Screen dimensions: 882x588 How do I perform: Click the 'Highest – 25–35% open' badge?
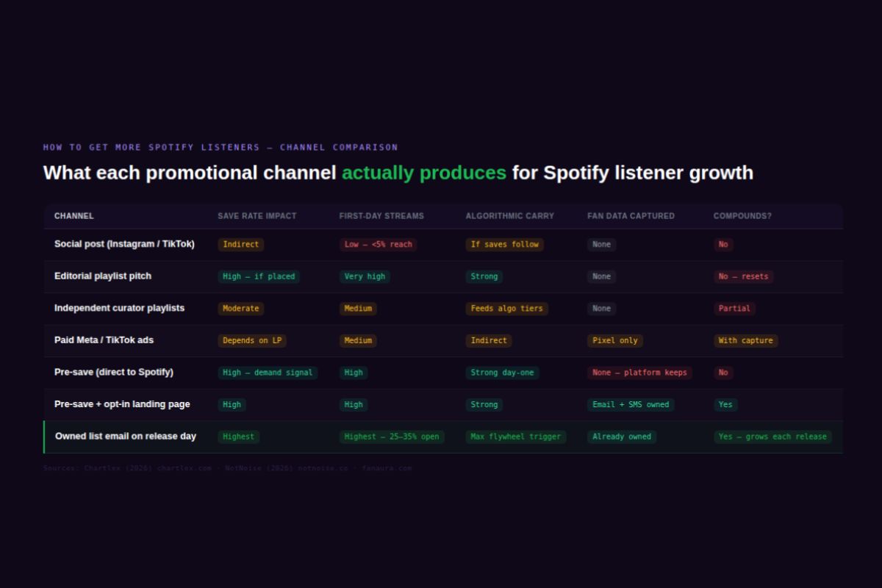392,437
